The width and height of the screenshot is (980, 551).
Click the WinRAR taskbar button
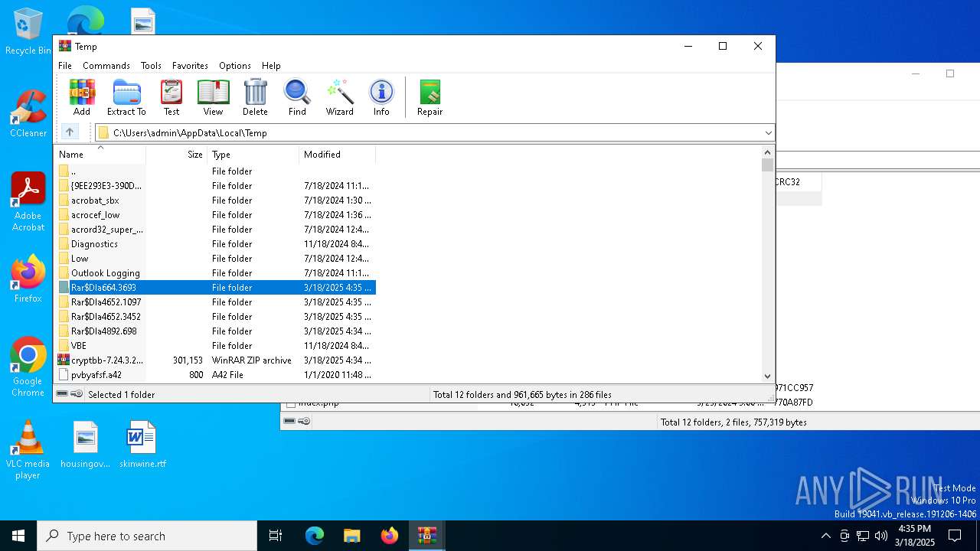click(x=426, y=536)
